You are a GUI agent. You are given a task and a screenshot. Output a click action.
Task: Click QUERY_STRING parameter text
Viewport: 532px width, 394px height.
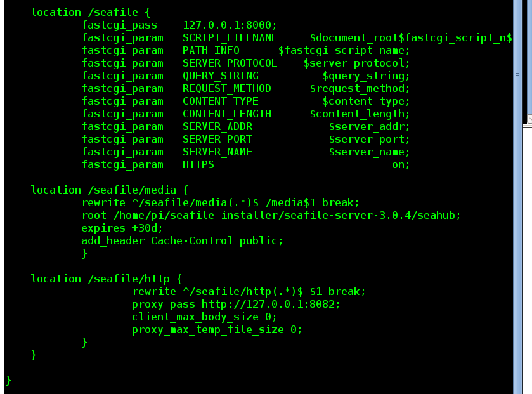(x=221, y=76)
